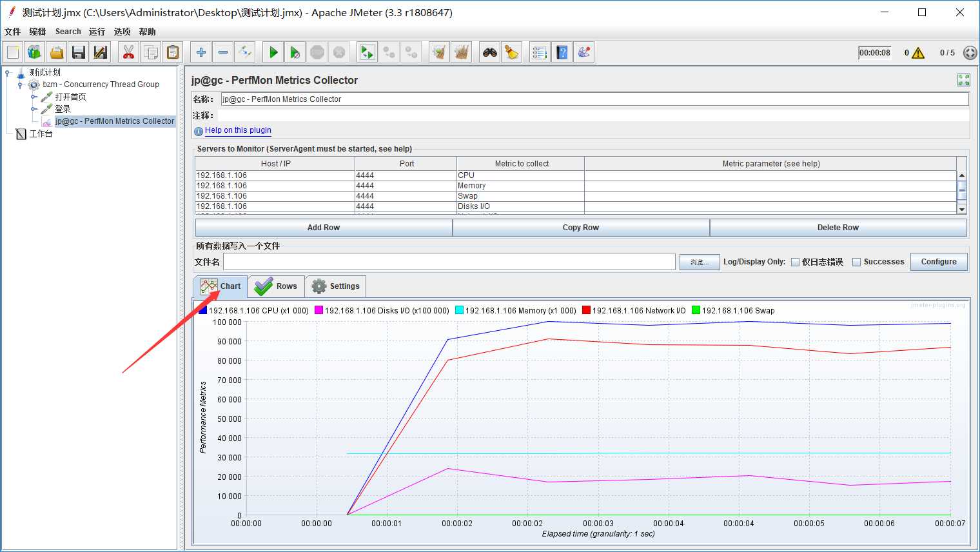Open the 运行 menu
This screenshot has height=552, width=980.
coord(97,32)
